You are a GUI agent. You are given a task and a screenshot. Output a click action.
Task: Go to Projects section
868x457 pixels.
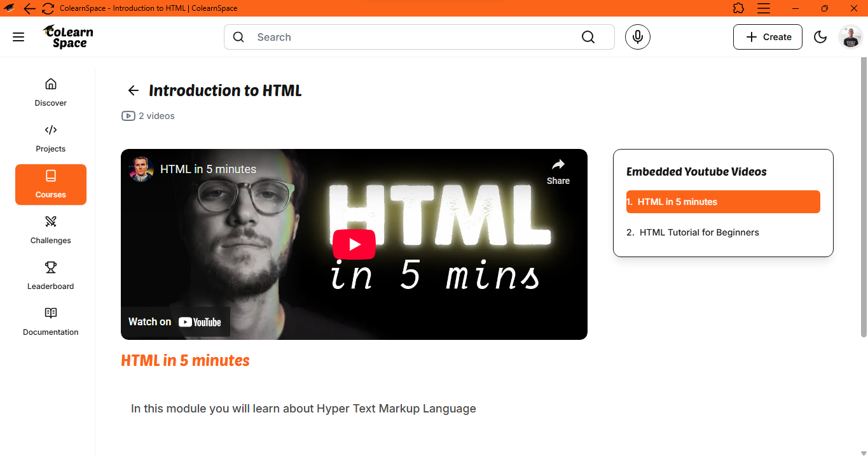tap(51, 139)
